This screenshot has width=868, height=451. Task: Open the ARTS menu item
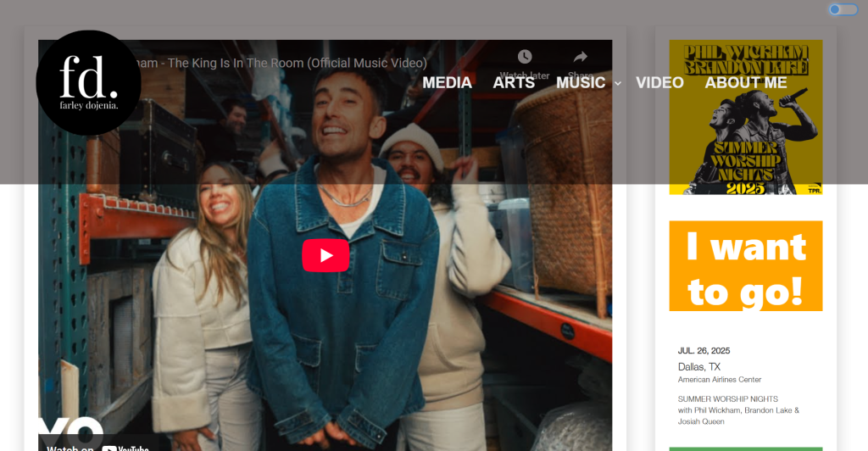[x=514, y=82]
